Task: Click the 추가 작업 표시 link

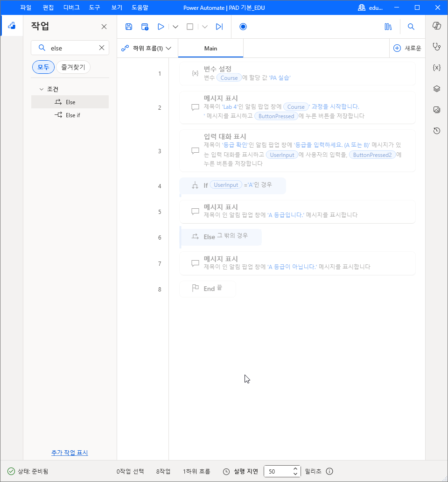Action: tap(70, 453)
